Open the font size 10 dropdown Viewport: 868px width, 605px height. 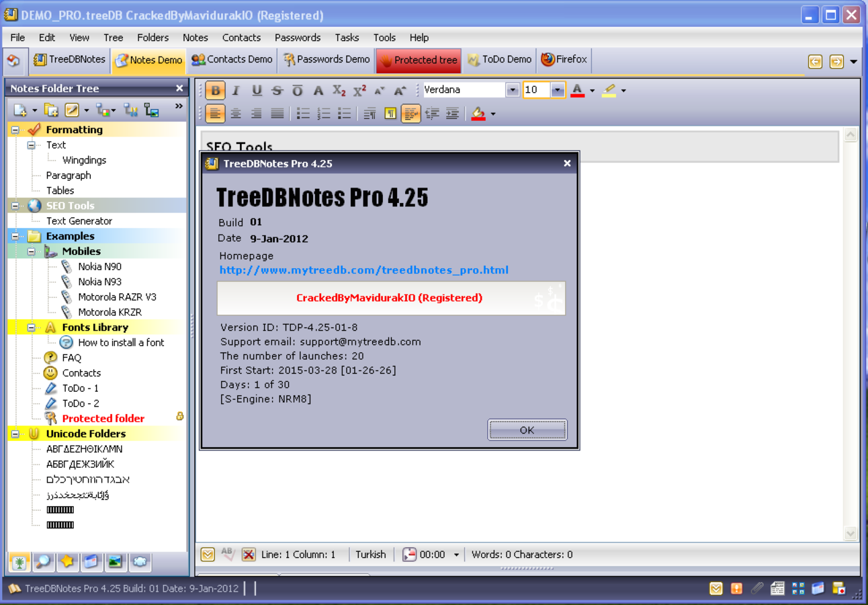(x=558, y=90)
